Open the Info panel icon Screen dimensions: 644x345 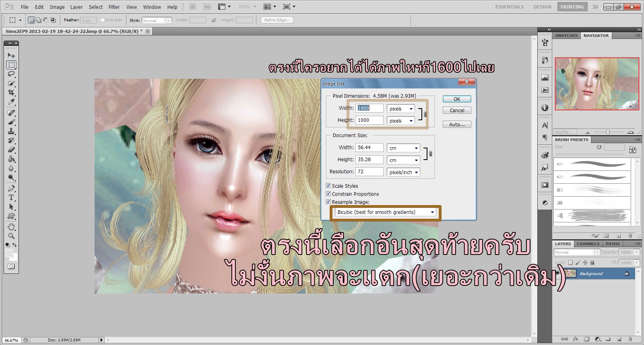point(545,107)
